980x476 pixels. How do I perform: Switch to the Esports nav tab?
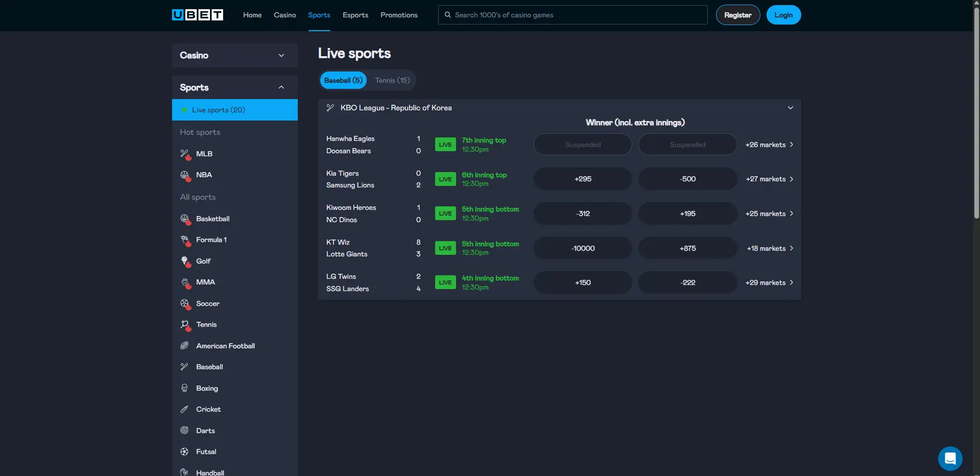355,15
